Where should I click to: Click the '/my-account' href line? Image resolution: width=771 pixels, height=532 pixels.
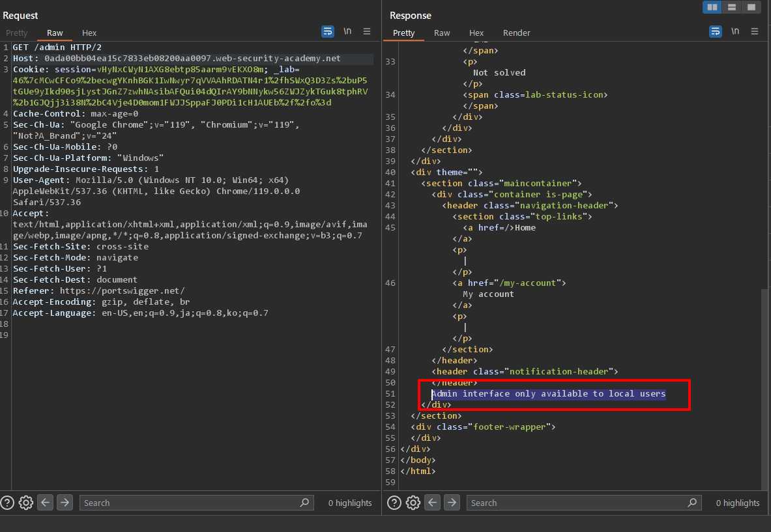[x=509, y=283]
